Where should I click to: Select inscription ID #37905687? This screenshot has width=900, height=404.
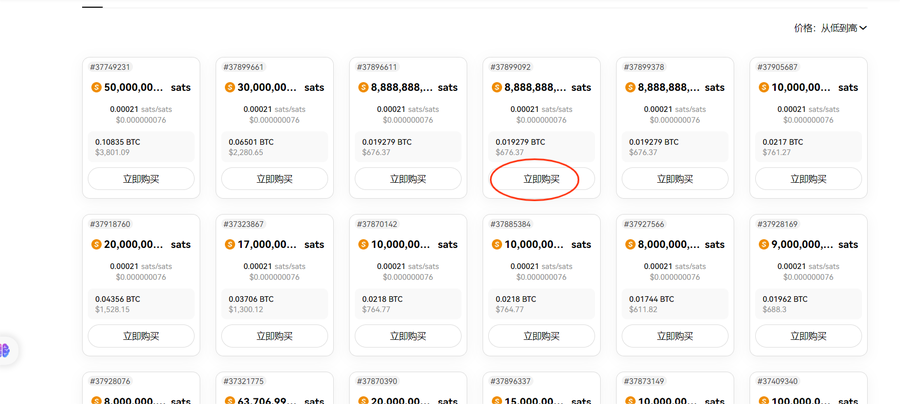pos(778,67)
